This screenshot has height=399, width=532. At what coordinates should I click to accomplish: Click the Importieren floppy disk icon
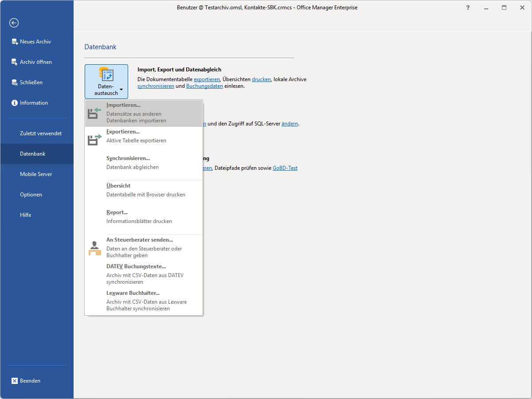(94, 113)
